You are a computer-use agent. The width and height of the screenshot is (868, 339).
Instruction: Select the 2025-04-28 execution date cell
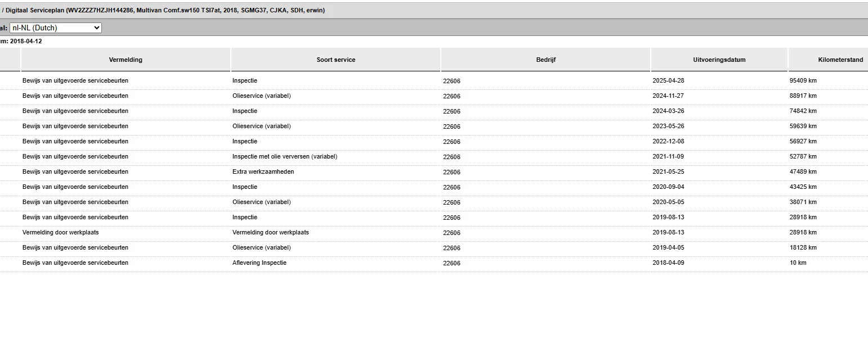pyautogui.click(x=668, y=80)
